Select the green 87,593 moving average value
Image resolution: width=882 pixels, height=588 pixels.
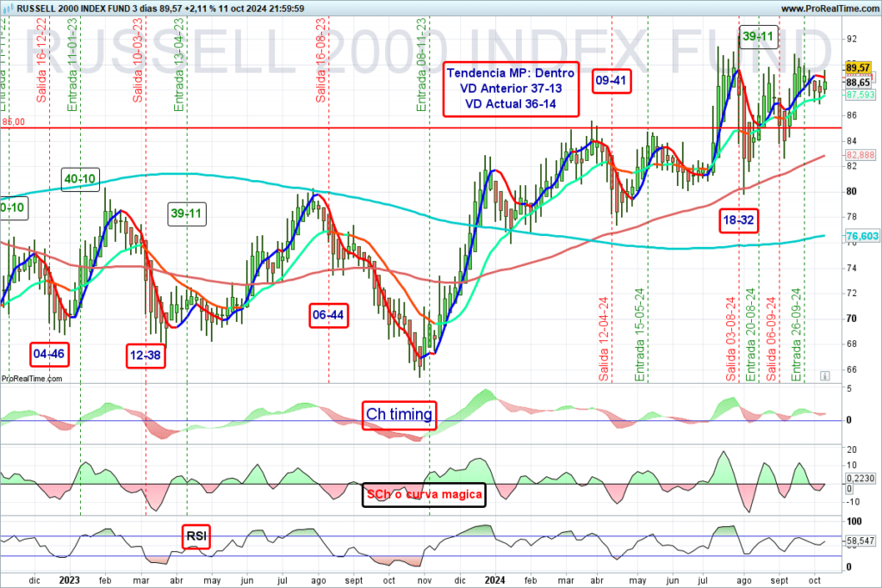coord(860,95)
